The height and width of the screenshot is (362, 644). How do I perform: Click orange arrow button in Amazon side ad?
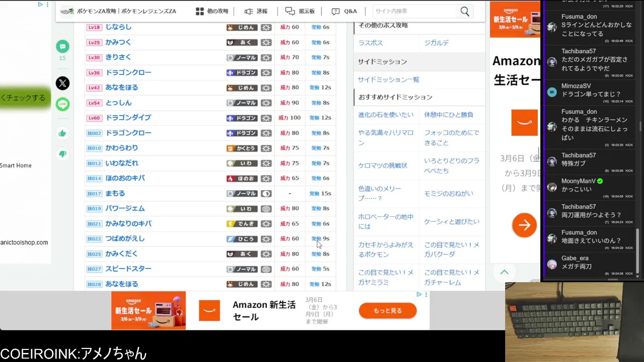[524, 225]
